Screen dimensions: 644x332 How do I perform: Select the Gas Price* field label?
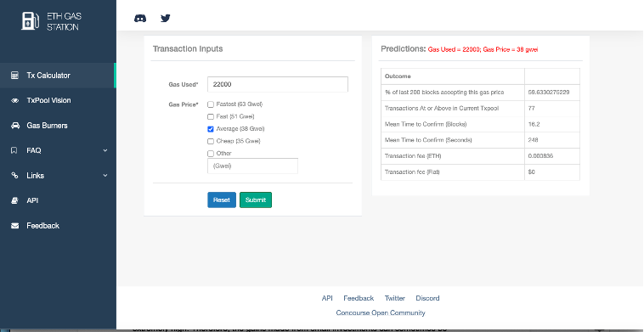pyautogui.click(x=184, y=104)
